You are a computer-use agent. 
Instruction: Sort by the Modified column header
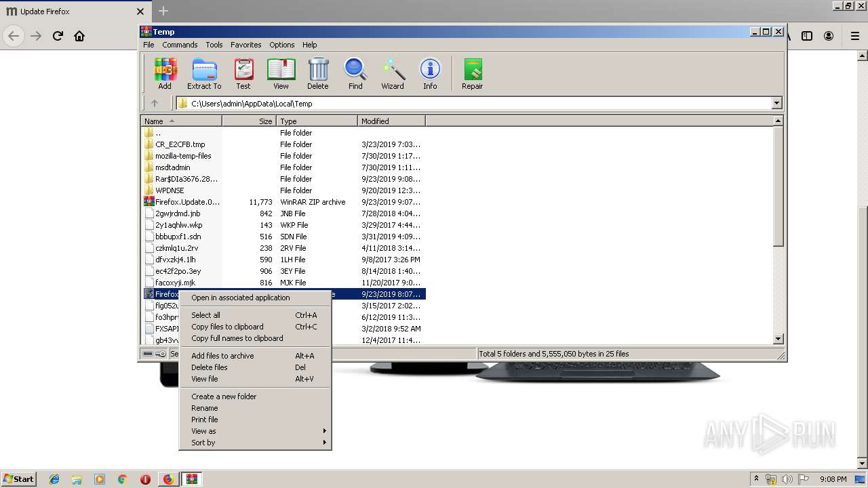point(391,121)
